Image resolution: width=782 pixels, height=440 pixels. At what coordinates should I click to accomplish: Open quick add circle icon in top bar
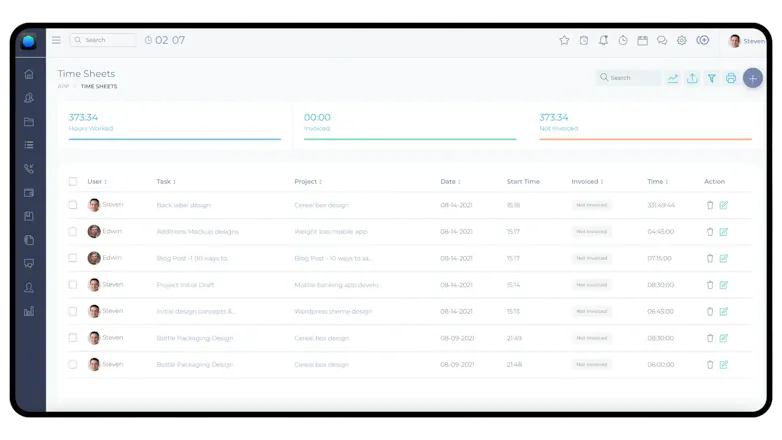pyautogui.click(x=703, y=40)
